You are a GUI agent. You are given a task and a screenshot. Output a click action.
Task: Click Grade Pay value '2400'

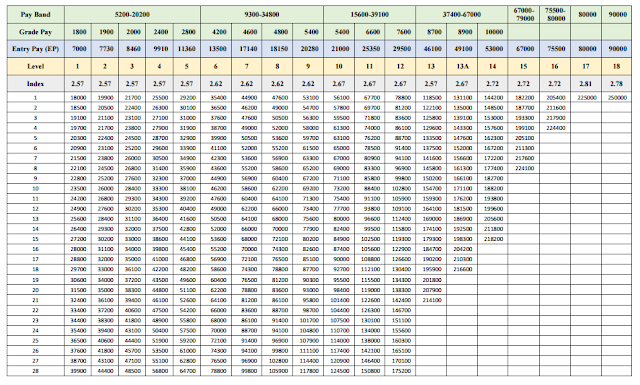point(160,32)
